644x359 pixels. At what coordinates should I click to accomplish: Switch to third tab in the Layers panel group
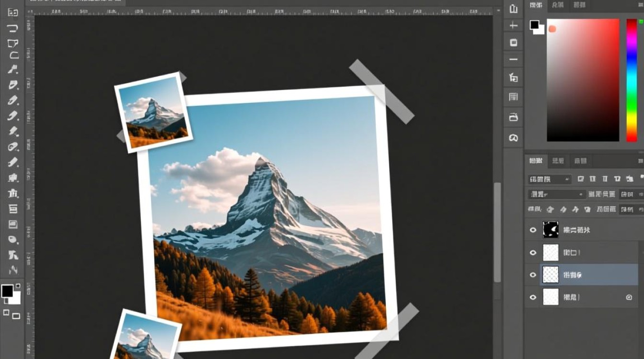[x=580, y=161]
